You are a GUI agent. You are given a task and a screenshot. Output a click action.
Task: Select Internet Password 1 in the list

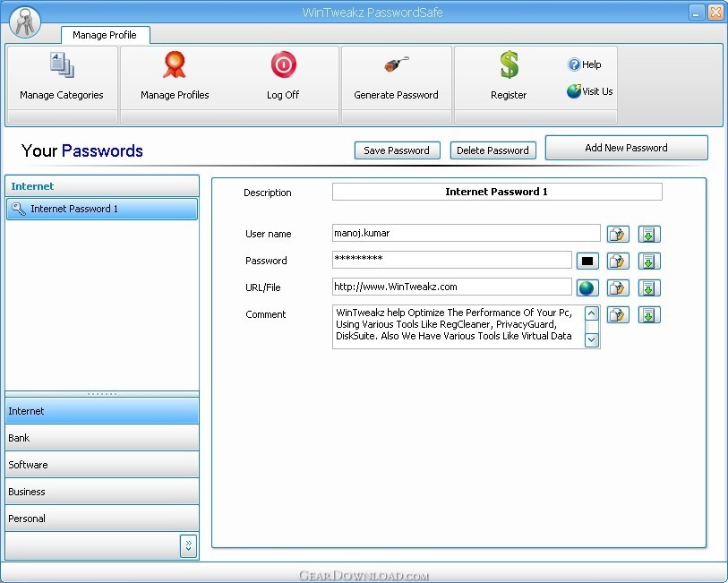tap(102, 209)
